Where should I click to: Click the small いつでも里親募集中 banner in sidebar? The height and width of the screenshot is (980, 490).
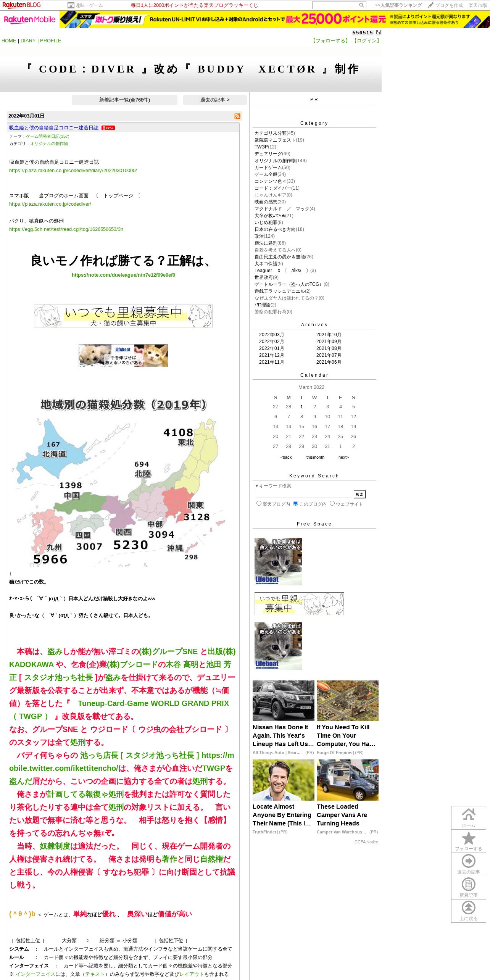coord(299,604)
